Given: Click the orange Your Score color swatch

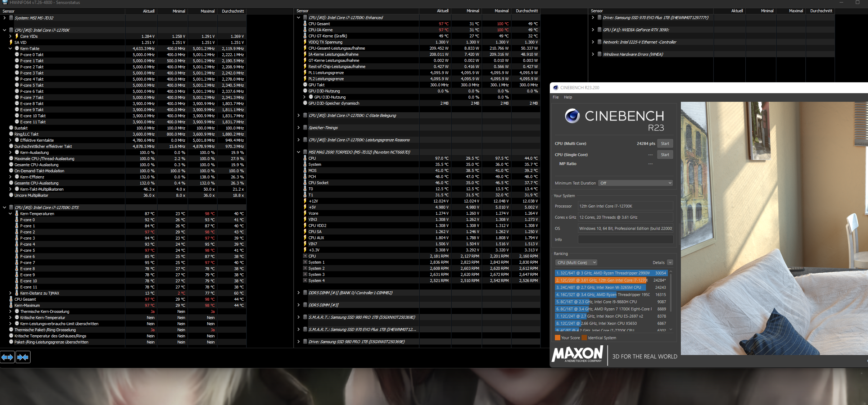Looking at the screenshot, I should click(x=557, y=338).
